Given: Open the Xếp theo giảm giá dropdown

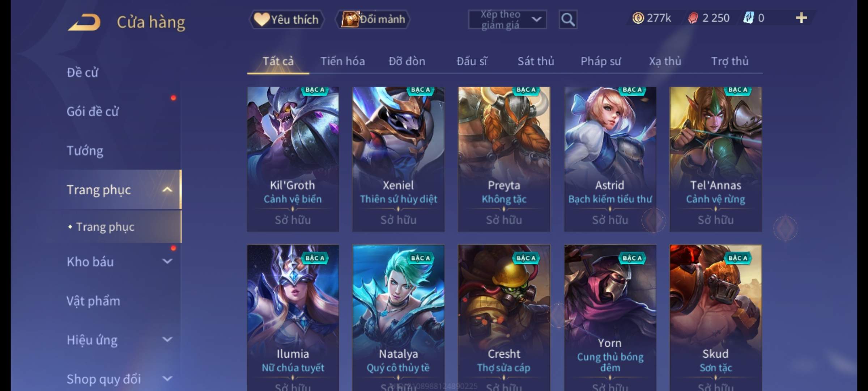Looking at the screenshot, I should (x=507, y=20).
